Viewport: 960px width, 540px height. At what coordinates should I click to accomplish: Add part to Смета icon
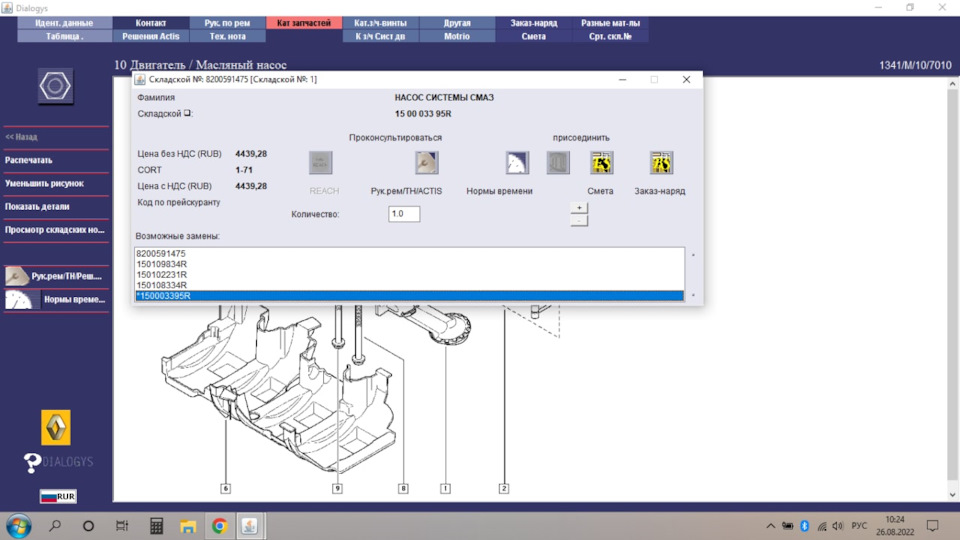[x=602, y=163]
